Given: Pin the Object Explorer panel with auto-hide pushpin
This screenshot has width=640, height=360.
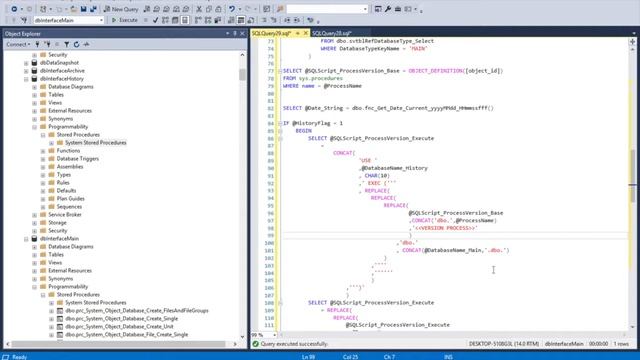Looking at the screenshot, I should click(x=235, y=33).
